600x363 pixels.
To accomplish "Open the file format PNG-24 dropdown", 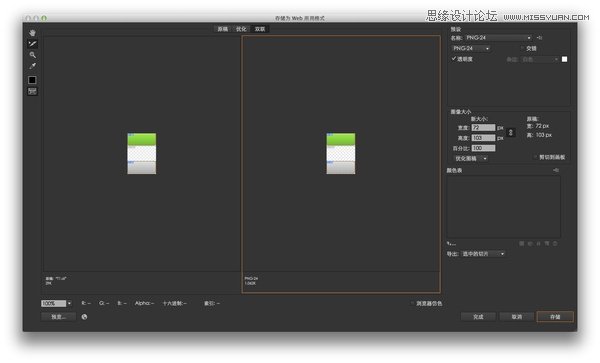I will click(471, 48).
